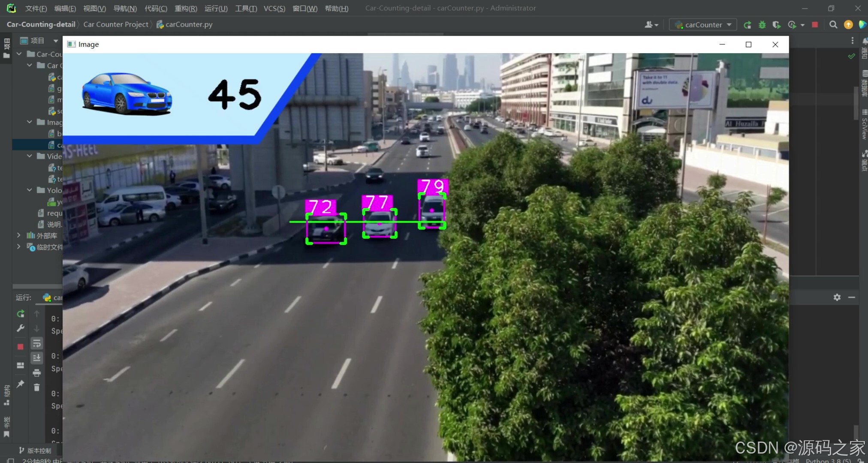Toggle scroll-to-end in console
Screen dimensions: 868x463
click(37, 358)
